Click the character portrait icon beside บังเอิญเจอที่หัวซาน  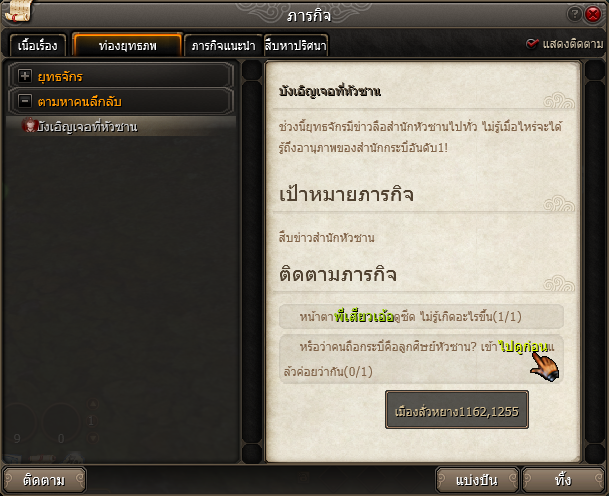(x=29, y=125)
